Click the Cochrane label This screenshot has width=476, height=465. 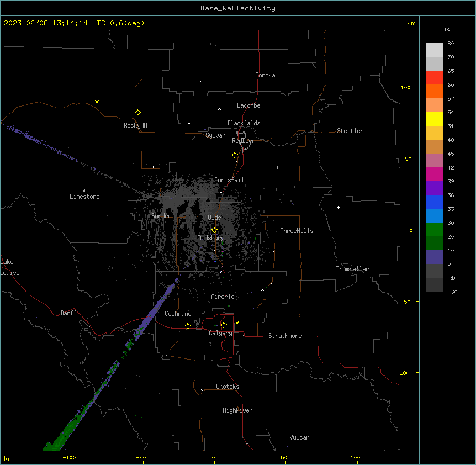178,314
